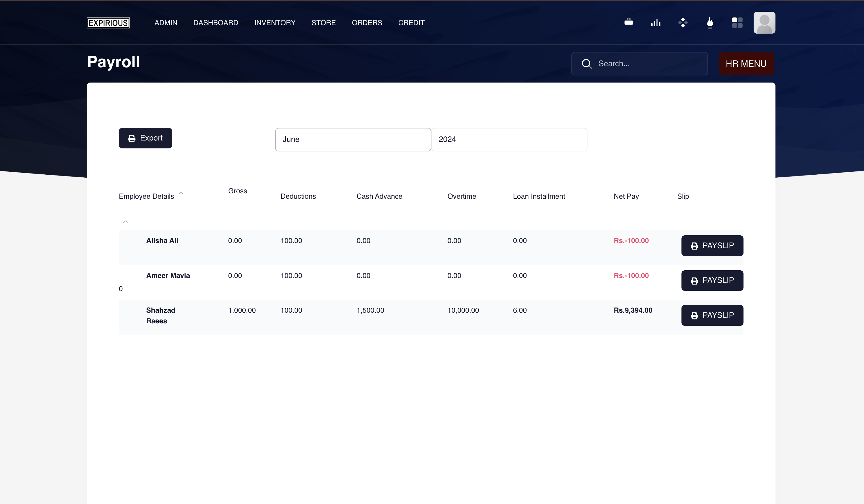Viewport: 864px width, 504px height.
Task: Sort by Employee Details column arrow
Action: pos(181,194)
